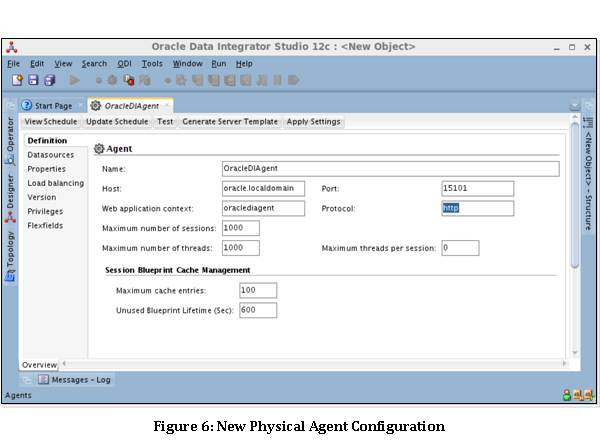600x443 pixels.
Task: Switch to the OracleDIAgent editor tab
Action: click(x=131, y=106)
